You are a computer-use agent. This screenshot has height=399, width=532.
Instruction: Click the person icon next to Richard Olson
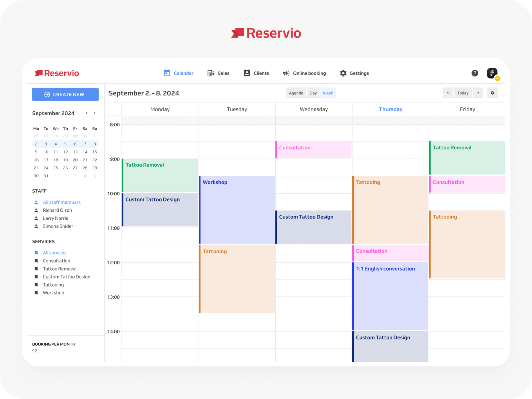point(36,210)
